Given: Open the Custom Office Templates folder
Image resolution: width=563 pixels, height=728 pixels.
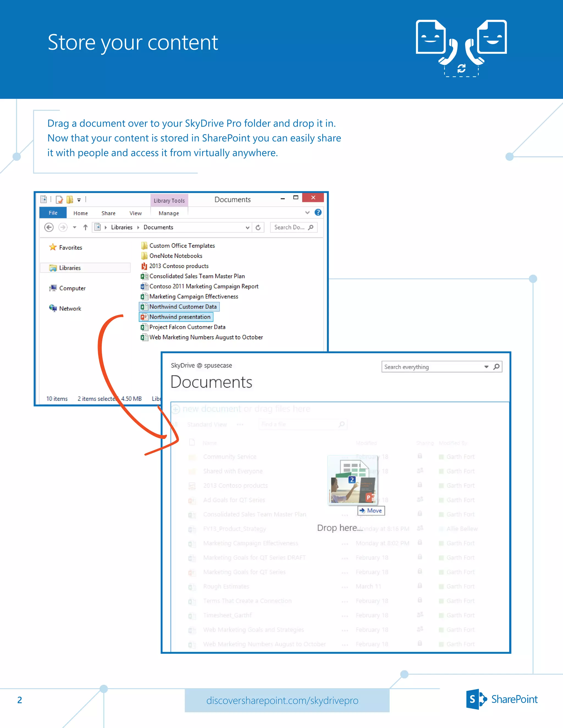Looking at the screenshot, I should [x=182, y=246].
